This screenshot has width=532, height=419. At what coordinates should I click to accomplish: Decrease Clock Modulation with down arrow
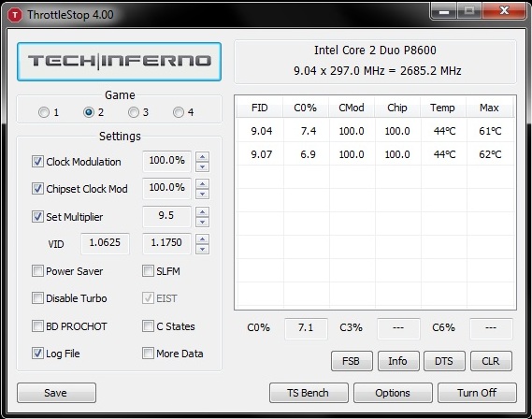coord(202,166)
